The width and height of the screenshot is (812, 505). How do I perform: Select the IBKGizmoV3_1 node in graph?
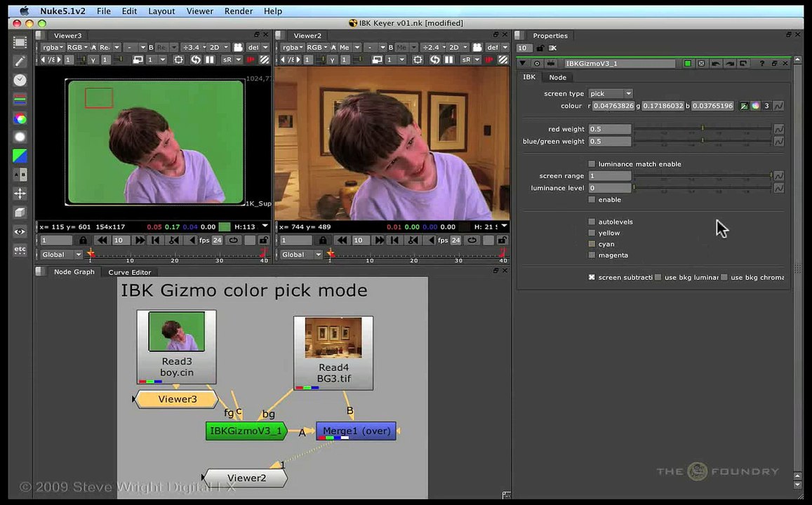[x=246, y=431]
